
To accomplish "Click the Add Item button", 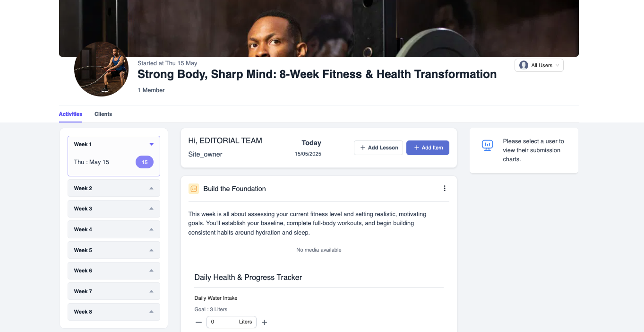I will point(428,148).
